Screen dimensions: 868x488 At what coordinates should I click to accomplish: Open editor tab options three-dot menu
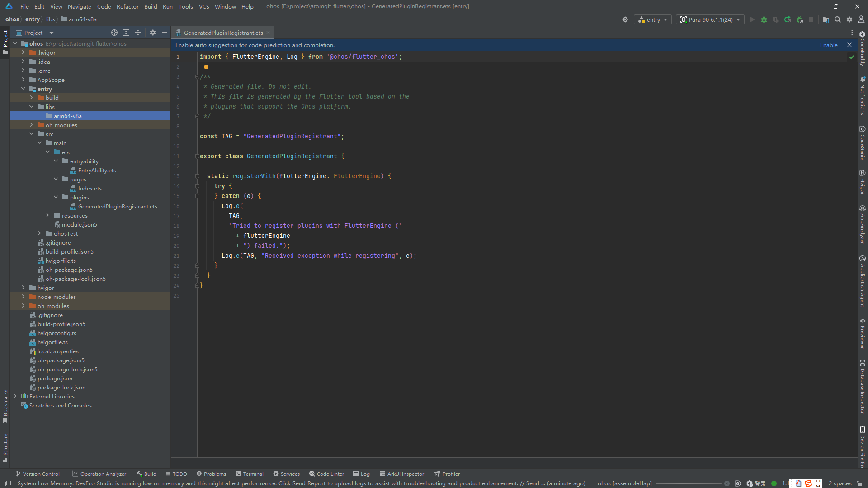tap(852, 33)
